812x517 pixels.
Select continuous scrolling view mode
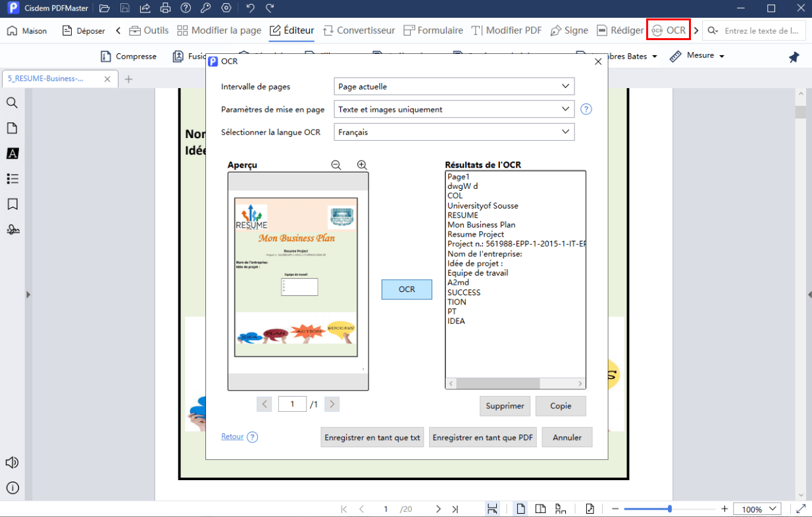point(560,509)
